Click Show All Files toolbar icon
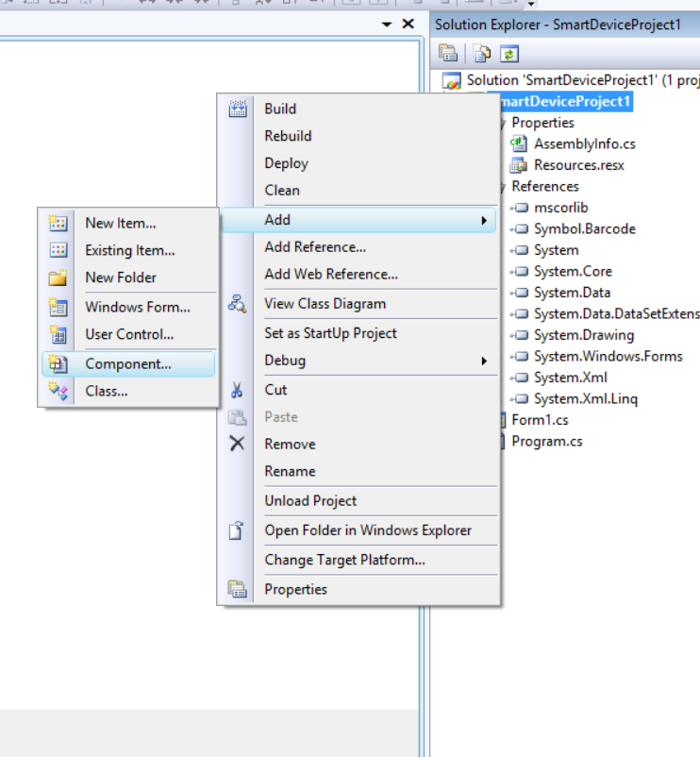 click(482, 53)
